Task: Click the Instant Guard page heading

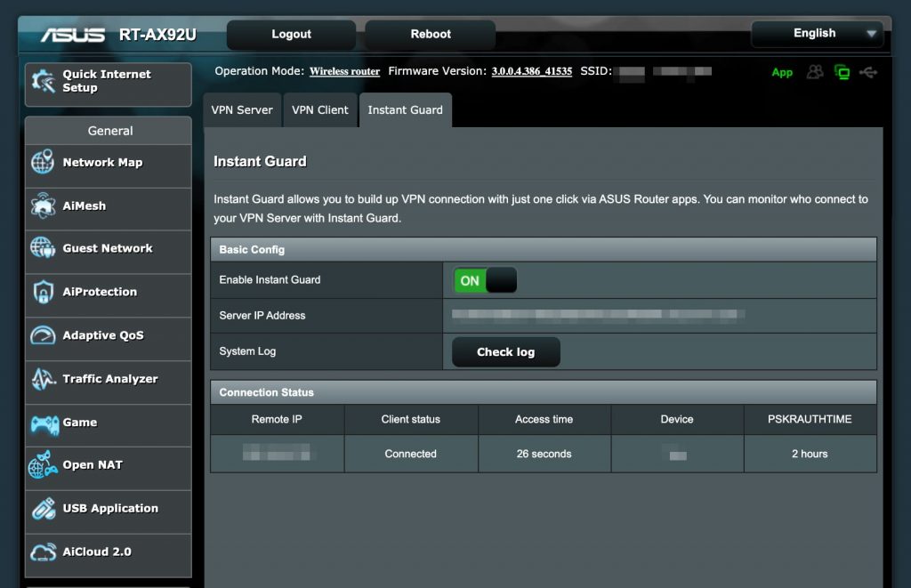Action: [x=260, y=162]
